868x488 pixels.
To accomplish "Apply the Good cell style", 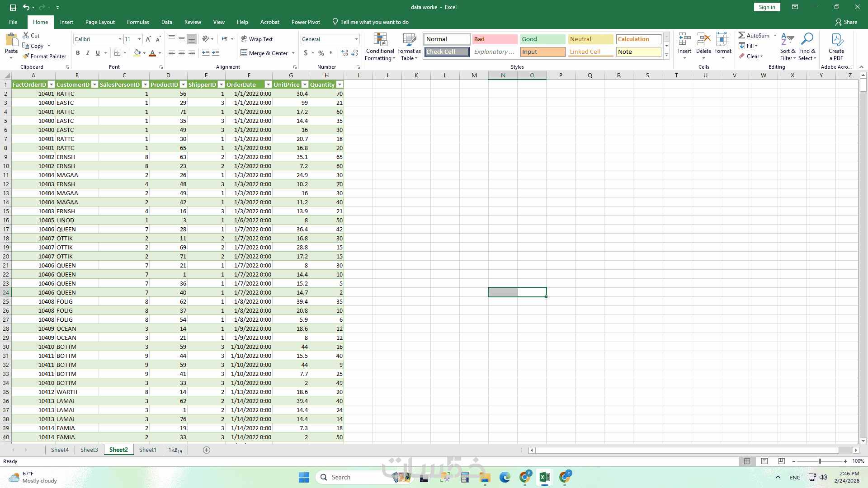I will point(542,39).
